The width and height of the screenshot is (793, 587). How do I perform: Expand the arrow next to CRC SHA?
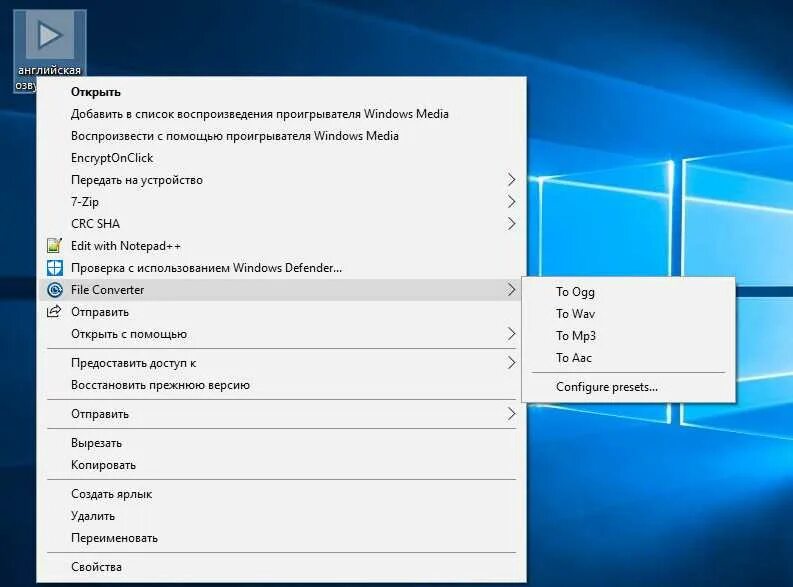click(x=511, y=223)
